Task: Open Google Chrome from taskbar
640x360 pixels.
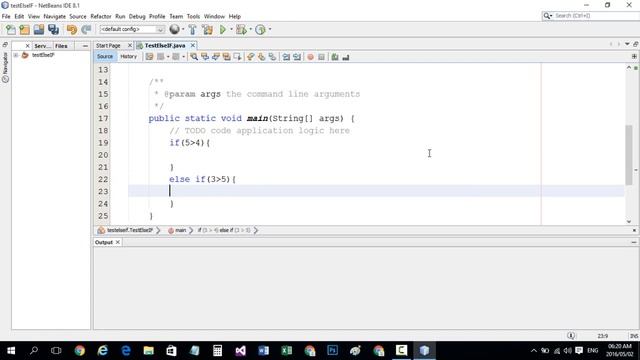Action: pos(80,351)
